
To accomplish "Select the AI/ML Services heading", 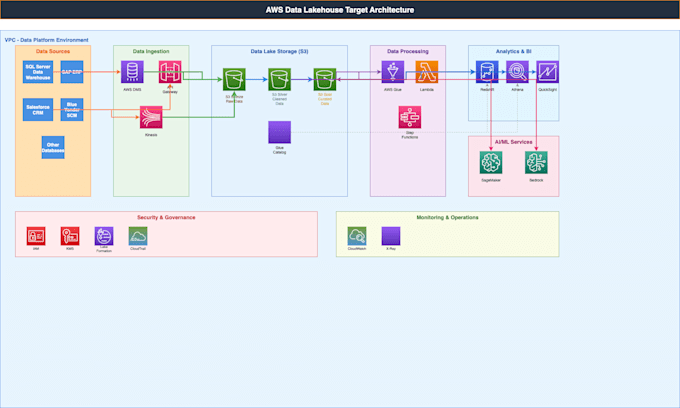I will (513, 142).
